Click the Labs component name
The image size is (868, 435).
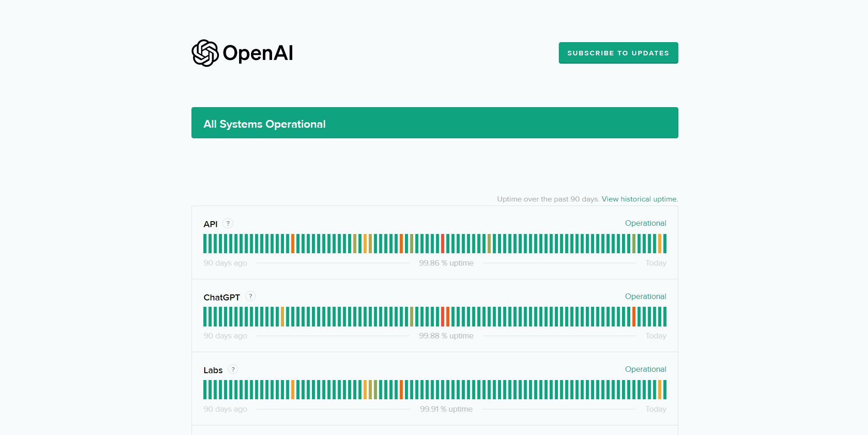point(213,370)
